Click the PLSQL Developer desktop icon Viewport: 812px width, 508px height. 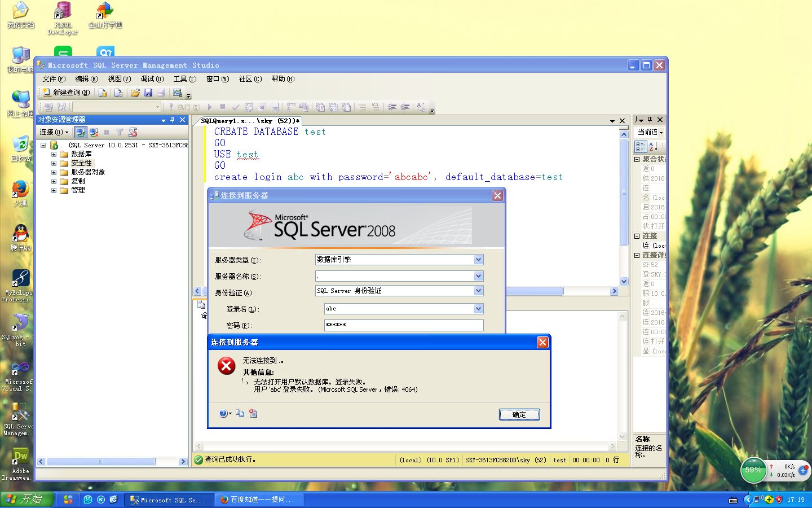tap(63, 19)
